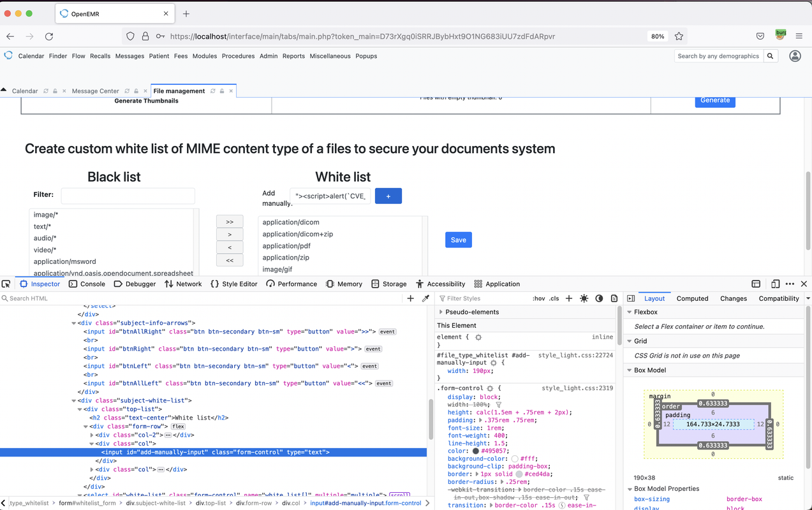
Task: Open the sidebar tabs overflow dropdown arrow
Action: pos(808,298)
